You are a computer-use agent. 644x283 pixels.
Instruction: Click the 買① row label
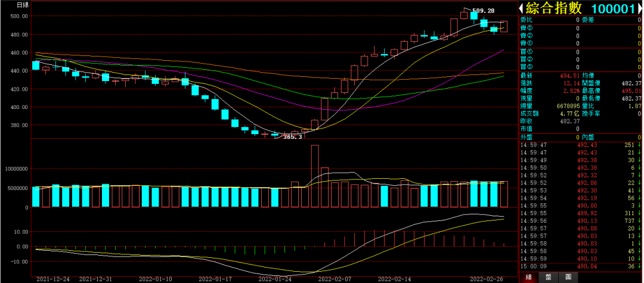(526, 52)
